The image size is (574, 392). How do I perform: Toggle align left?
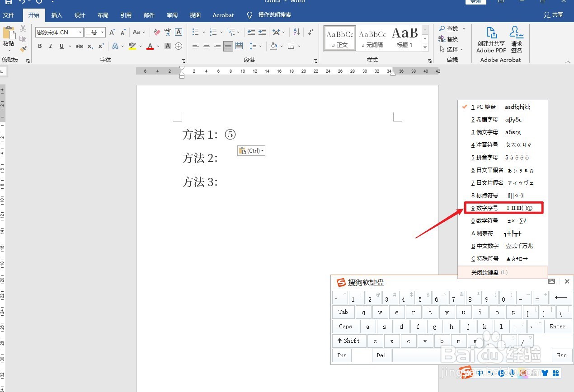(x=196, y=46)
